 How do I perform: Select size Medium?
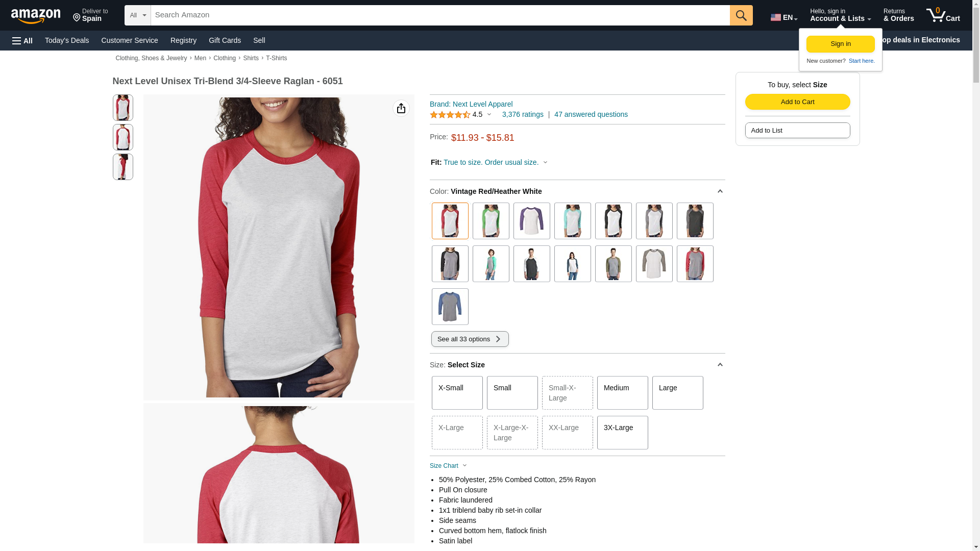point(623,393)
